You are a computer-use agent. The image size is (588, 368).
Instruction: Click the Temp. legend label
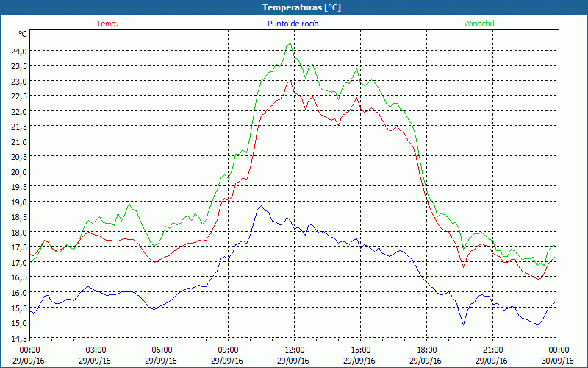pos(107,24)
